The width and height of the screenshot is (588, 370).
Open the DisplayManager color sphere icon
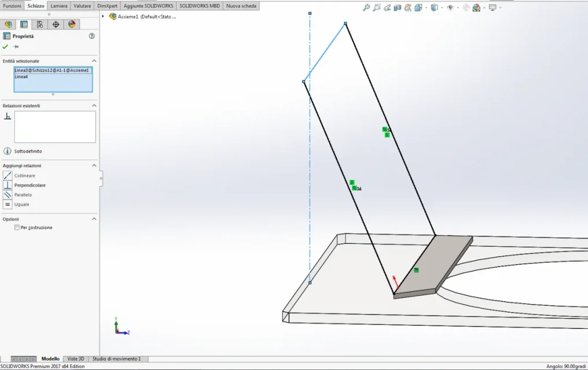point(72,24)
